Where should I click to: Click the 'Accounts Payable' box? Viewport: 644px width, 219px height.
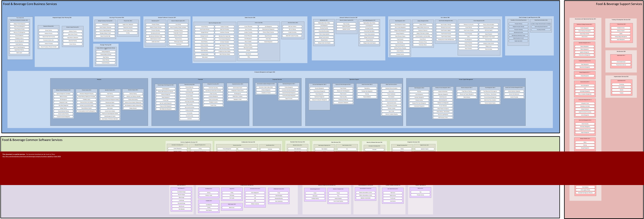(x=189, y=95)
